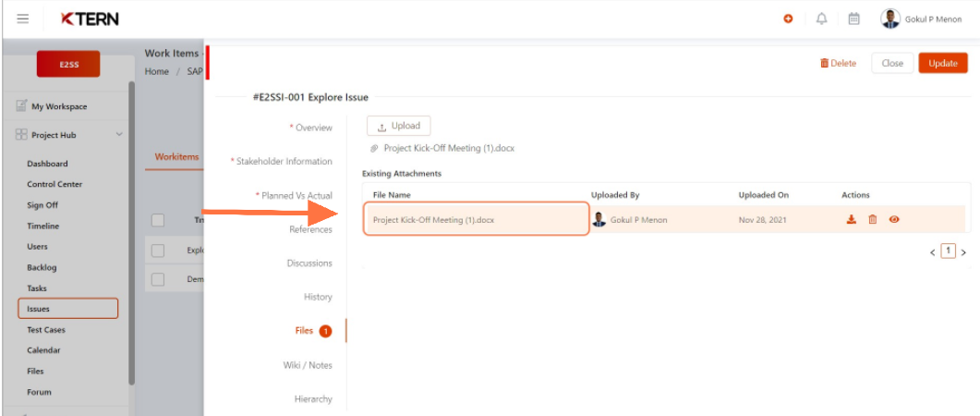This screenshot has height=416, width=980.
Task: Switch to the Discussions tab
Action: tap(309, 263)
